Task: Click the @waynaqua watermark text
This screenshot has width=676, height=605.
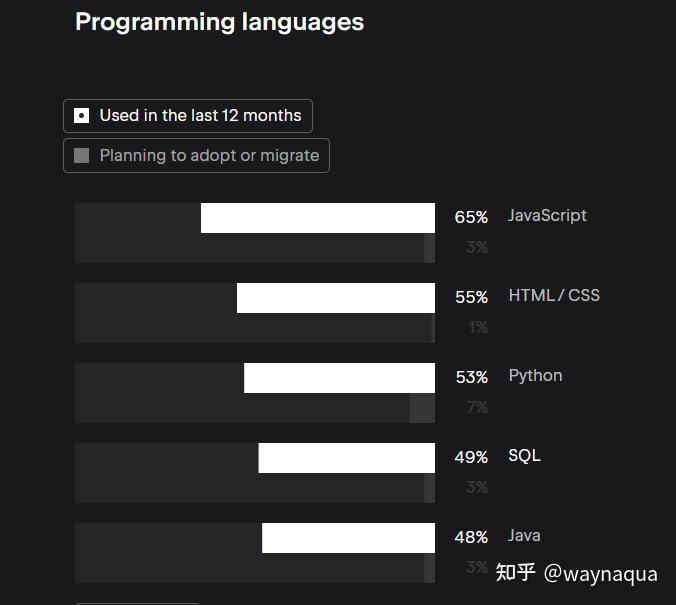Action: tap(600, 574)
